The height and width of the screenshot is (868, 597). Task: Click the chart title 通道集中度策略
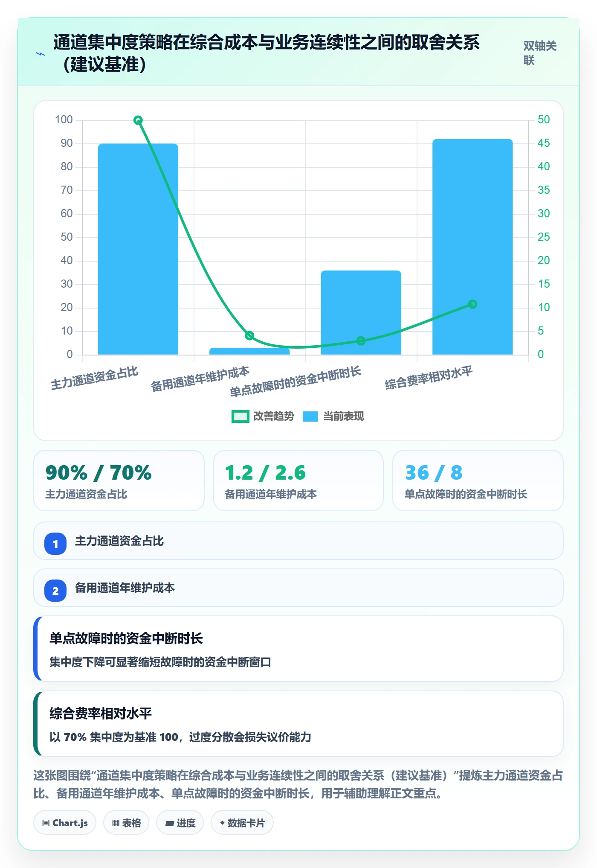point(267,53)
